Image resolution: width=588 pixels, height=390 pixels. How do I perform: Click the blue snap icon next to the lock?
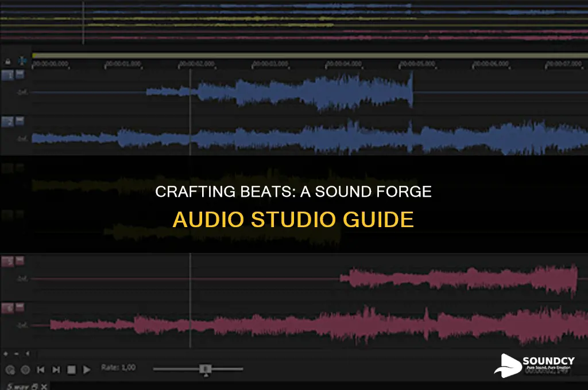tap(22, 60)
